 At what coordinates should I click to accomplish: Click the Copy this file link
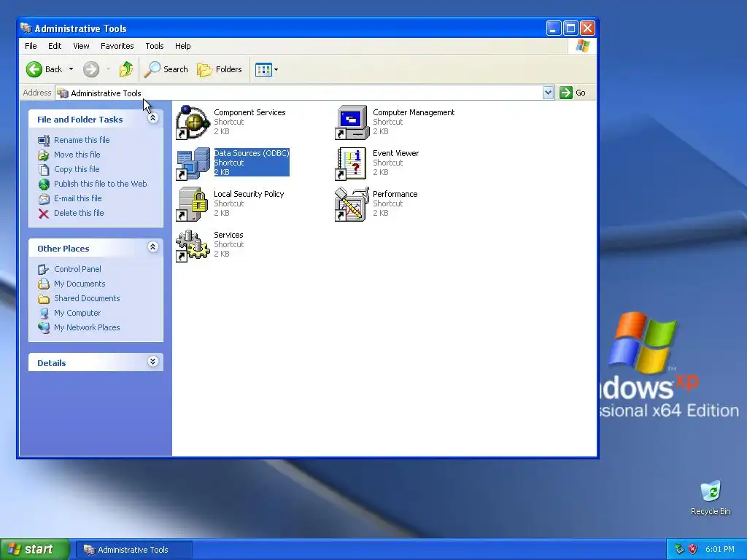(77, 169)
